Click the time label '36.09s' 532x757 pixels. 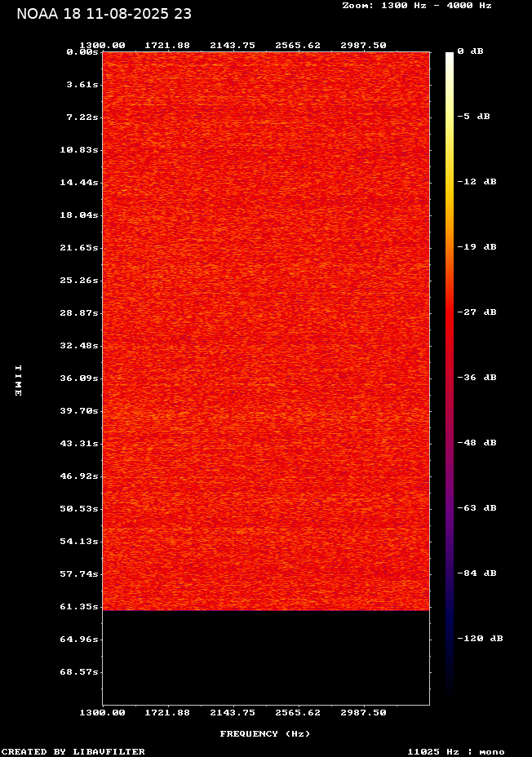(x=79, y=378)
